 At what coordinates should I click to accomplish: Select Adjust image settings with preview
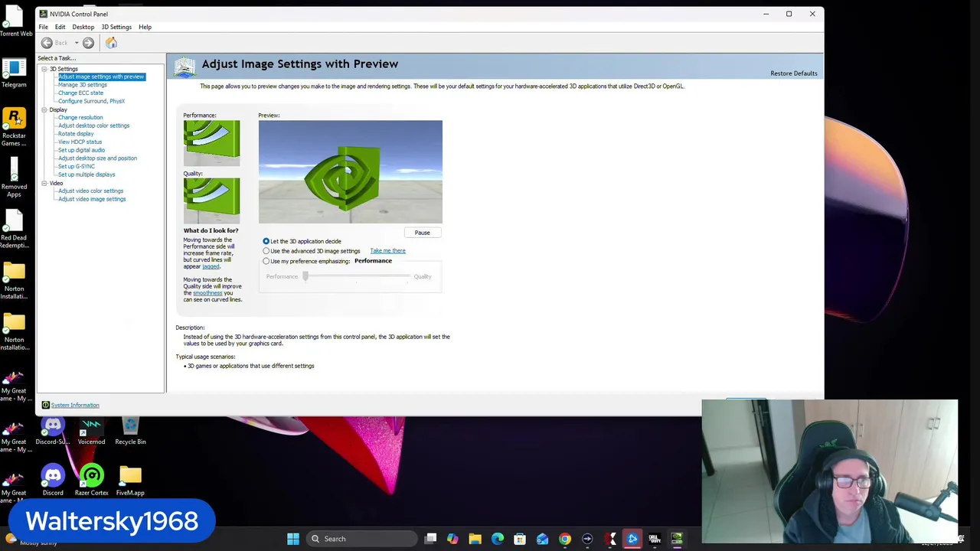[x=101, y=77]
